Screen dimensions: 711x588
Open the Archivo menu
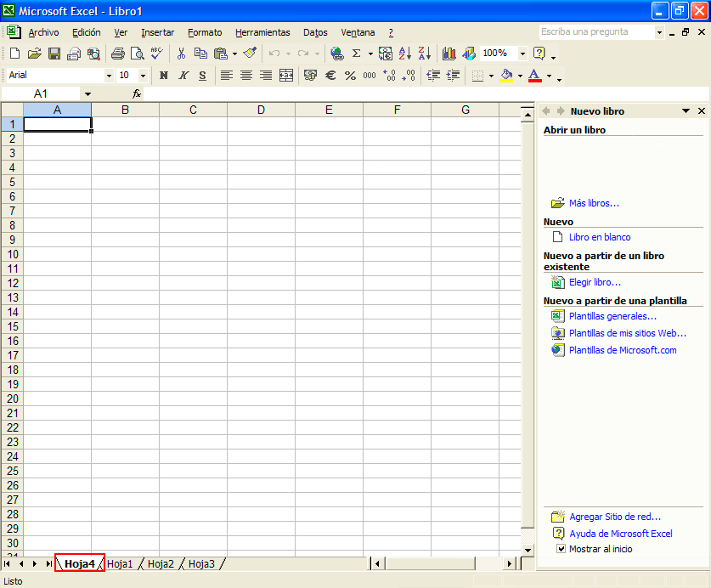pyautogui.click(x=43, y=32)
